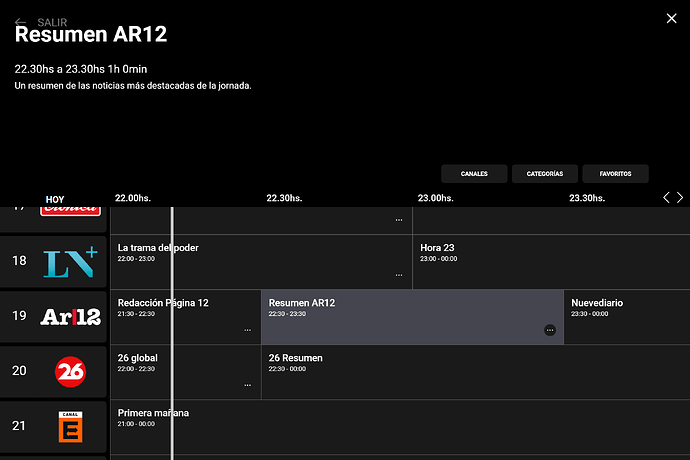Select the Primera mañana program
The height and width of the screenshot is (460, 690).
(400, 427)
